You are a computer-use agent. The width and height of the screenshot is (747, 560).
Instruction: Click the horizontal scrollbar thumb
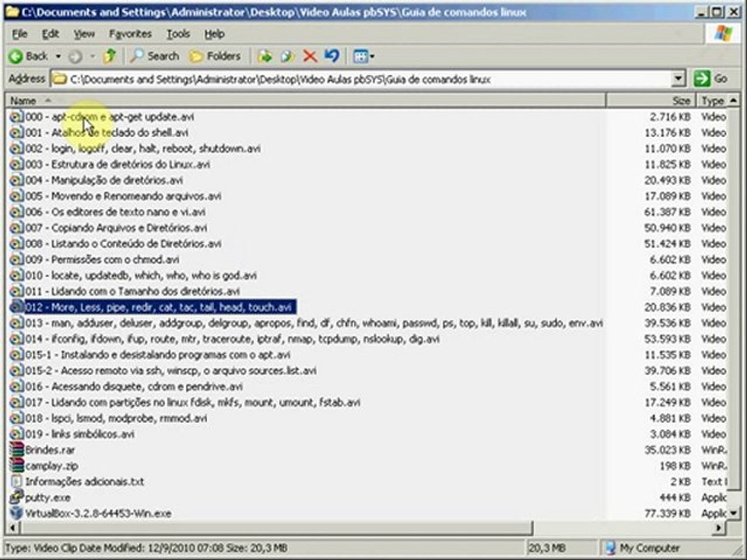276,527
